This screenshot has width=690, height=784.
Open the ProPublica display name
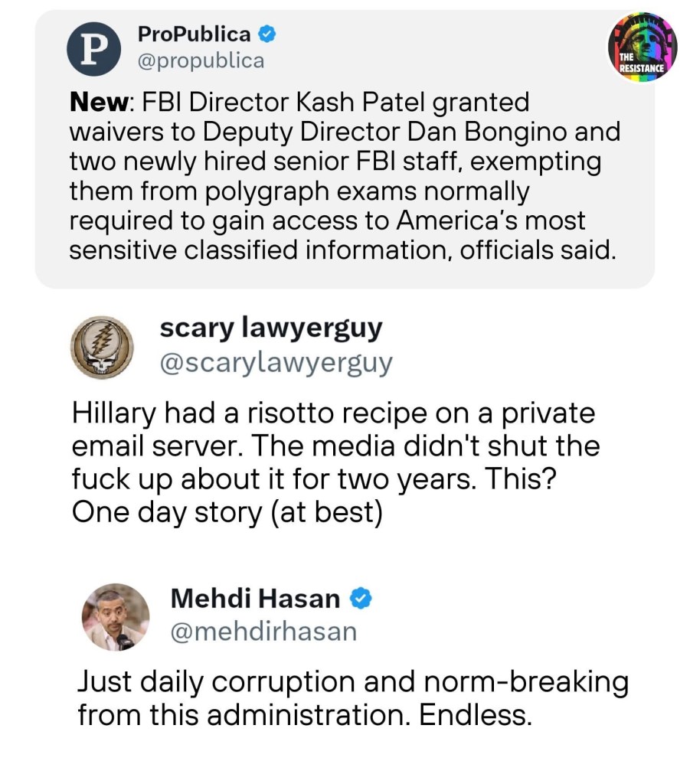point(195,34)
